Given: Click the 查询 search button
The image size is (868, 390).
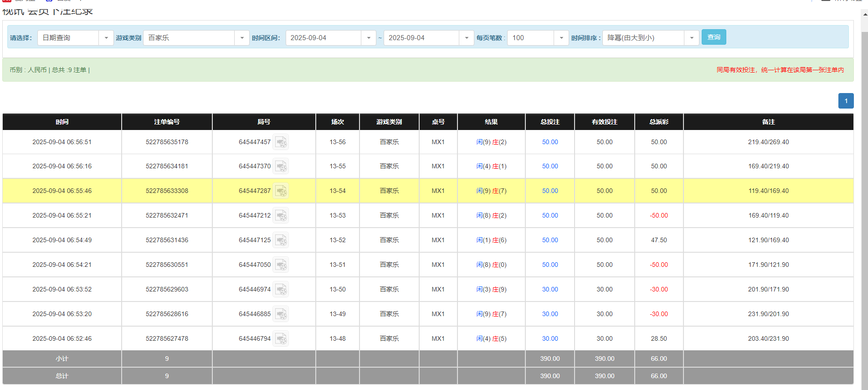Looking at the screenshot, I should (x=714, y=37).
